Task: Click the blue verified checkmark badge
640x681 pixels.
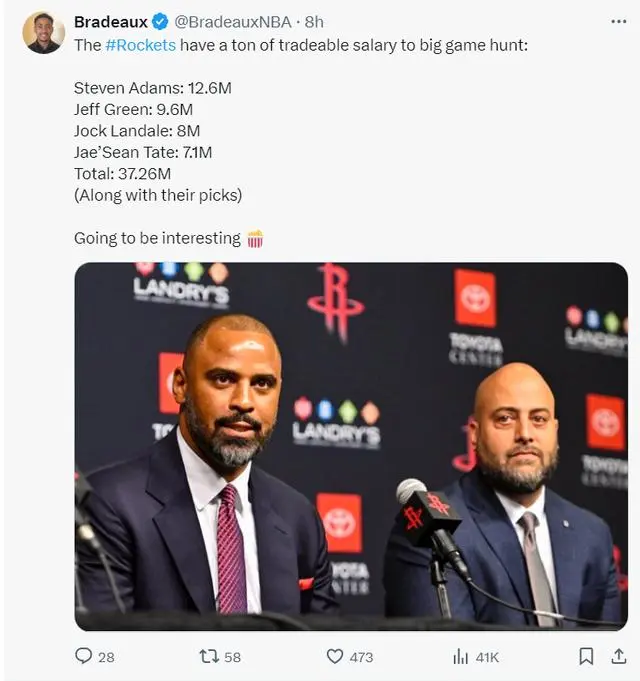Action: 161,22
